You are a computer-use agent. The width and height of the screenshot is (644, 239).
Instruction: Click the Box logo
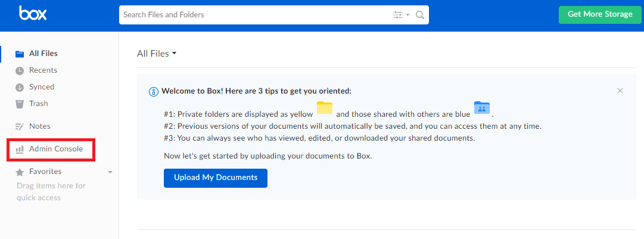coord(33,14)
